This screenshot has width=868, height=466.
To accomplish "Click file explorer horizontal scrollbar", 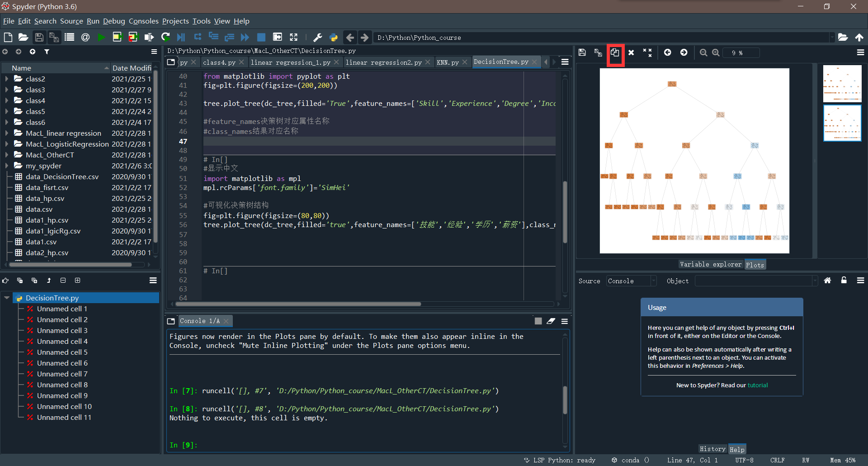I will (x=70, y=264).
